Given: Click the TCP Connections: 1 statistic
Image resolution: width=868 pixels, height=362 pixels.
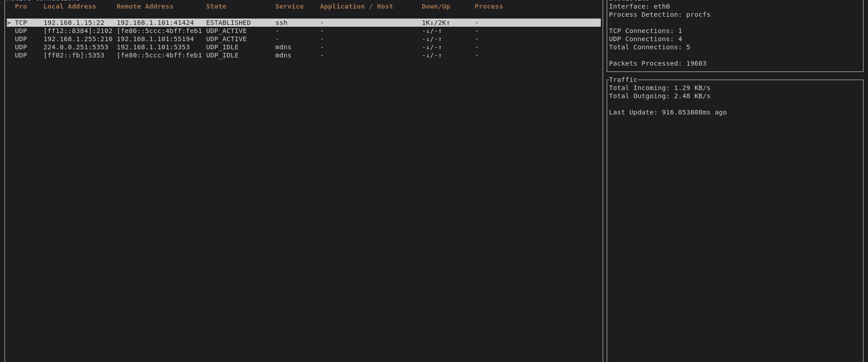Looking at the screenshot, I should (646, 31).
